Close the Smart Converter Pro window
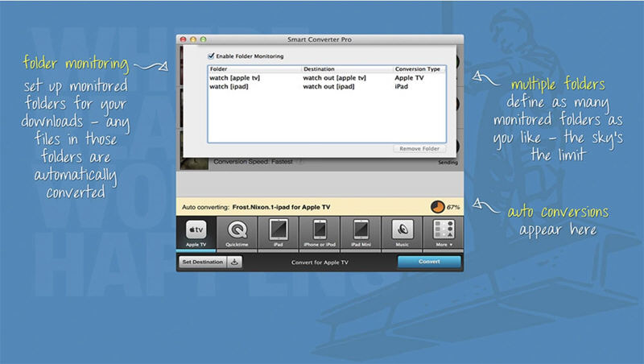This screenshot has width=644, height=364. 184,39
